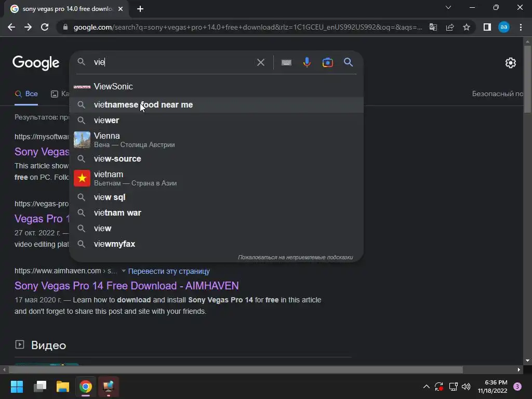Open the clock and date panel
Image resolution: width=532 pixels, height=399 pixels.
493,387
